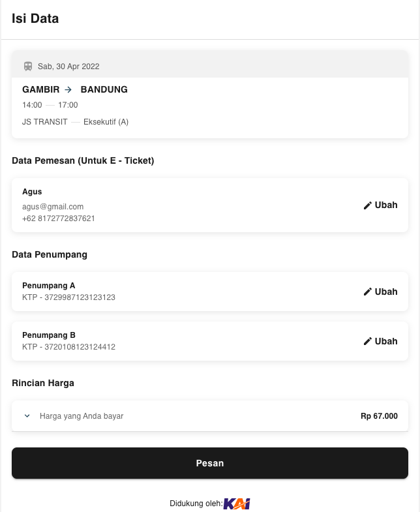Click the agus@gmail.com email address
This screenshot has width=420, height=512.
tap(53, 207)
